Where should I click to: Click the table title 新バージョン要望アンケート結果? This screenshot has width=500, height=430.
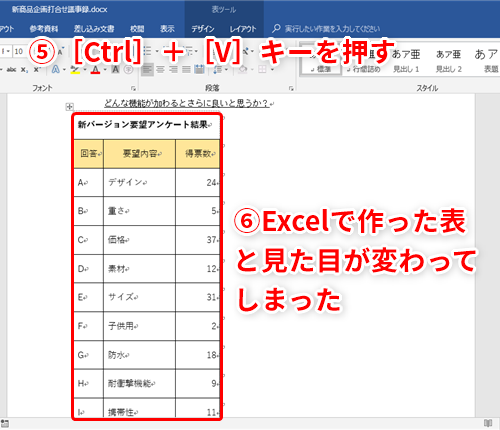[143, 125]
